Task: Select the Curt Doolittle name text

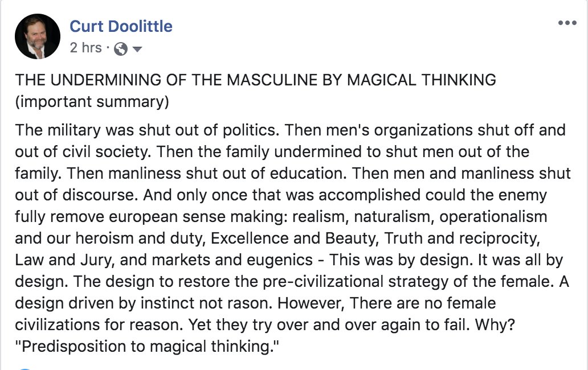Action: (122, 26)
